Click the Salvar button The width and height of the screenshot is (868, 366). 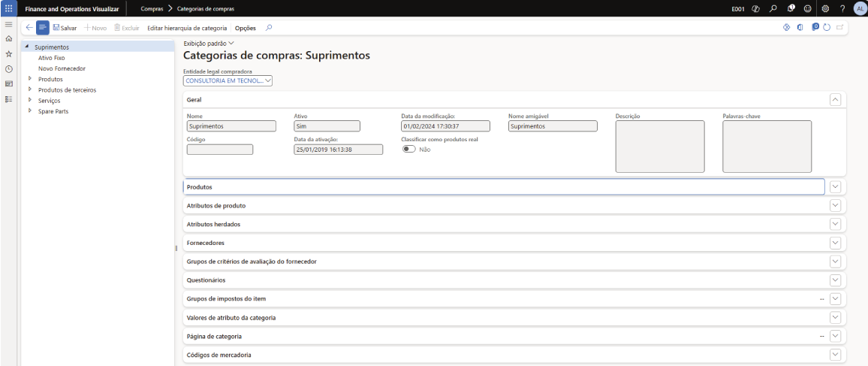pos(65,28)
